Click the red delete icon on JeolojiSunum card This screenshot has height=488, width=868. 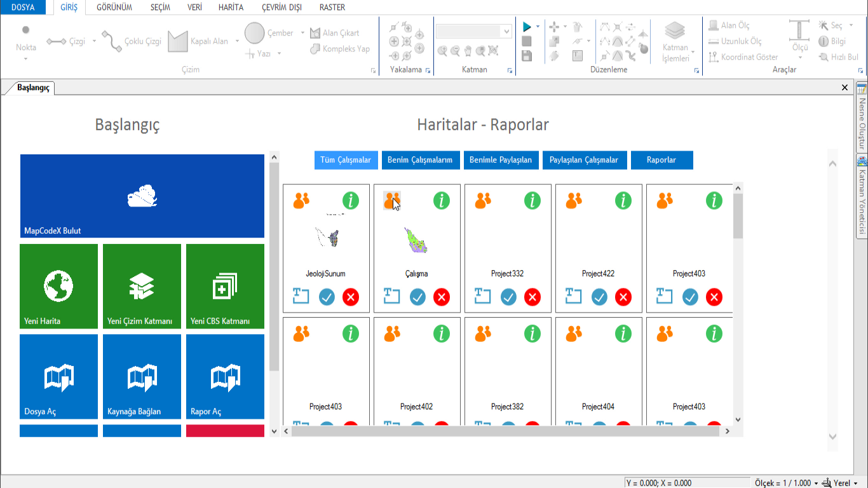click(x=351, y=297)
